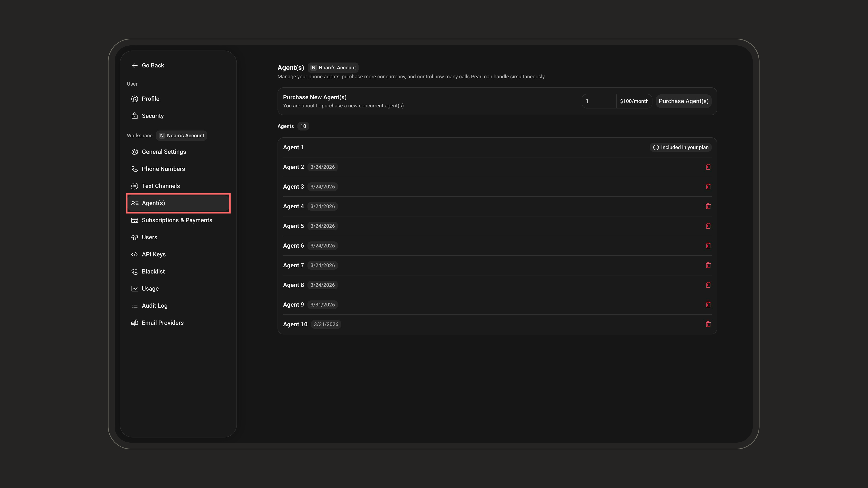The image size is (868, 488).
Task: Click the Agents count badge 10
Action: point(303,126)
